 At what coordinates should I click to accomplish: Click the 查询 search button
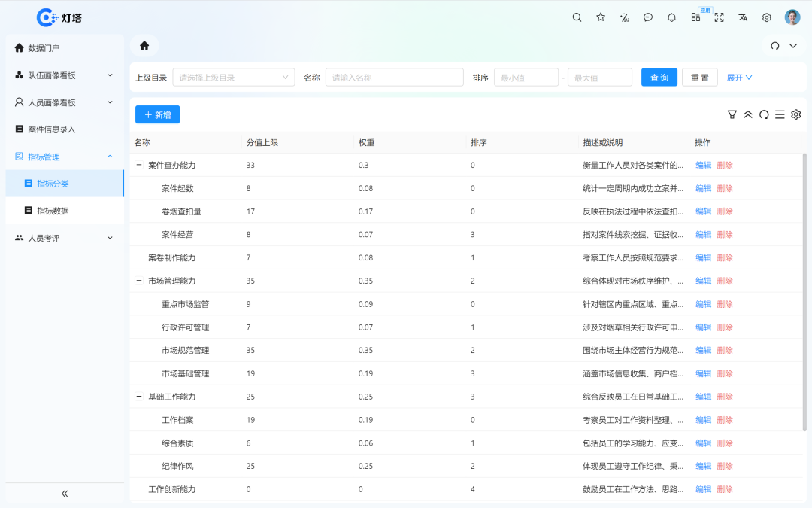659,77
